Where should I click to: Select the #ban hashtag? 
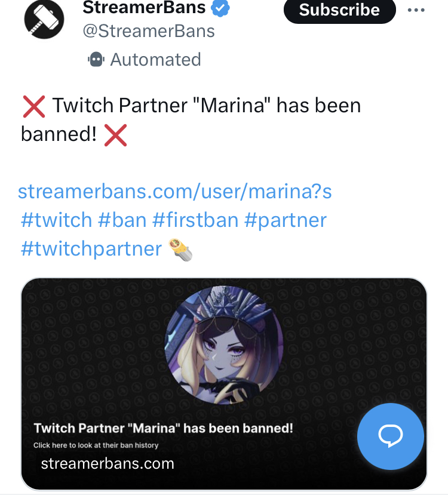tap(122, 220)
